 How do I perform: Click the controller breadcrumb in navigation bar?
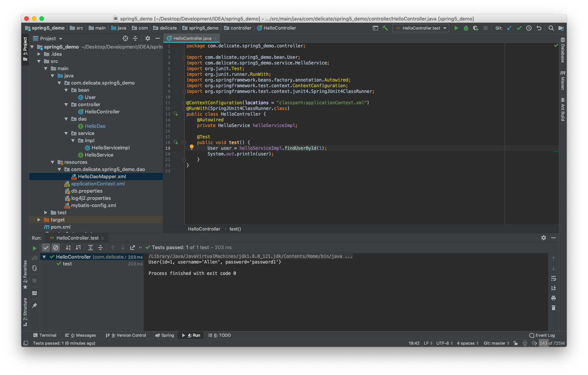click(x=238, y=28)
